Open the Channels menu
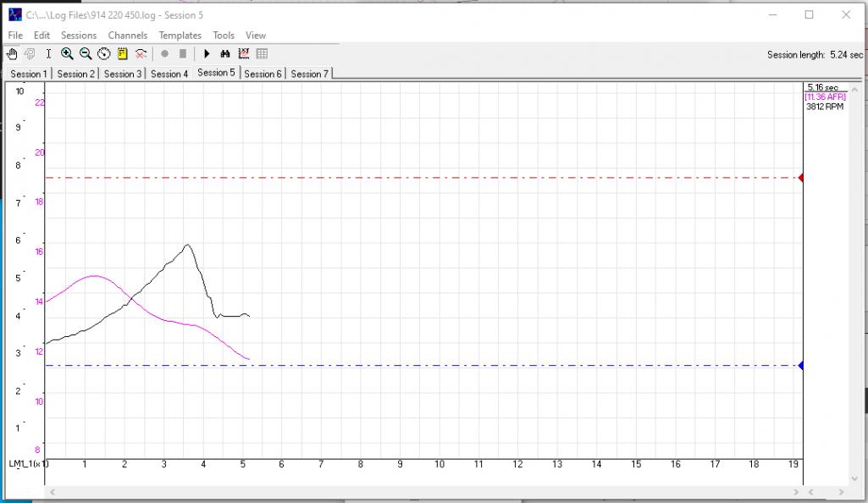 tap(127, 35)
